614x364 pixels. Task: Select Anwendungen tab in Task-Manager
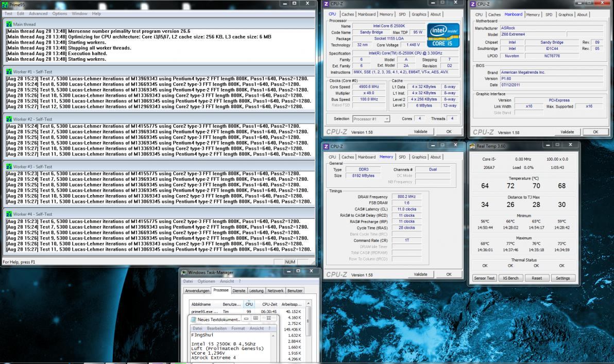pos(197,291)
